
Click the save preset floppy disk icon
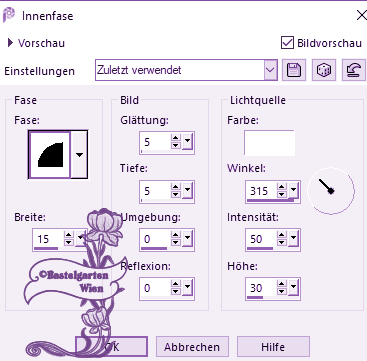point(294,70)
